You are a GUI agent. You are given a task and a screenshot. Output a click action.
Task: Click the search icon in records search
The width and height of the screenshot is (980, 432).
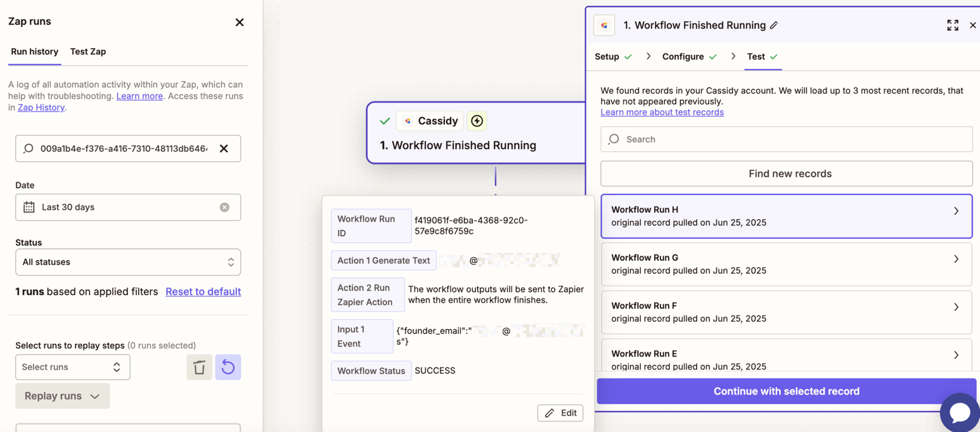tap(614, 139)
